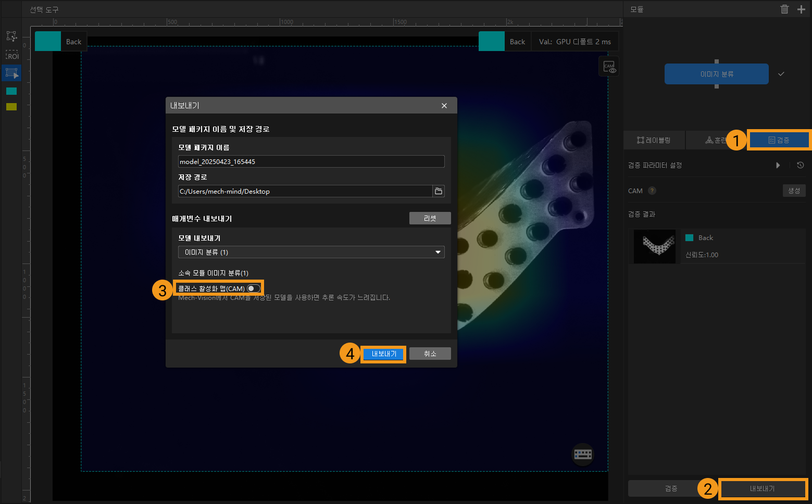Select the polygon labeling tool
Screen dimensions: 812x504
[11, 36]
